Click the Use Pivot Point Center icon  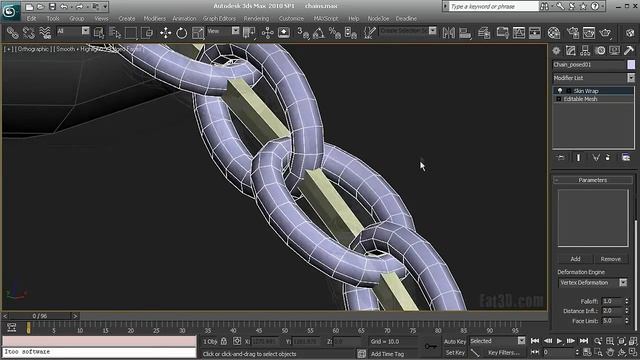249,33
